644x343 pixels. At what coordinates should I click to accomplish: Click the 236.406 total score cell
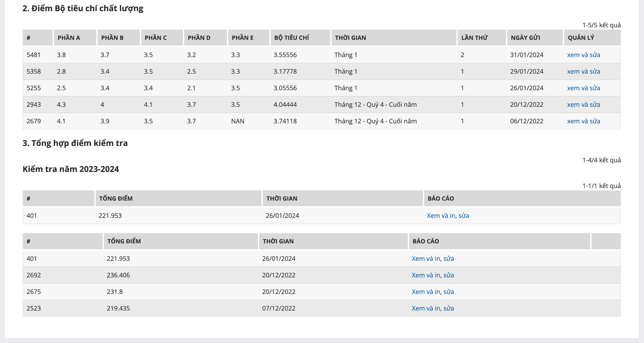(x=118, y=275)
